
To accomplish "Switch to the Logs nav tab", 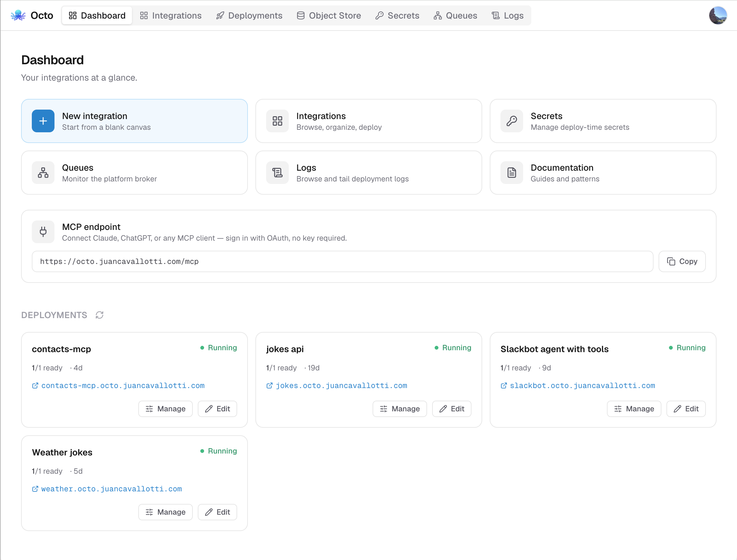I will click(508, 15).
